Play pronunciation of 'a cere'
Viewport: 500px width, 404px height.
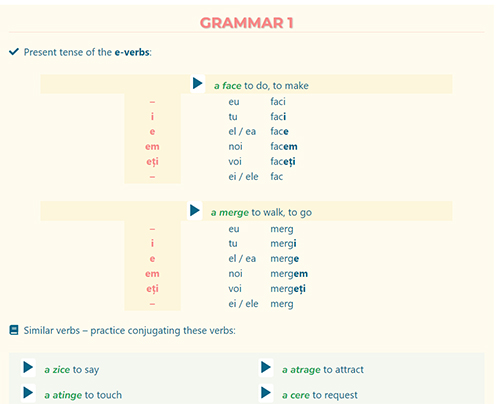pos(266,393)
